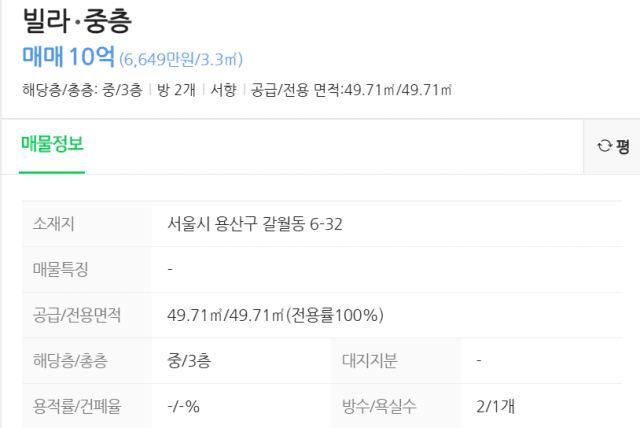This screenshot has height=428, width=640.
Task: Select the 2/1개 room count value
Action: (495, 406)
